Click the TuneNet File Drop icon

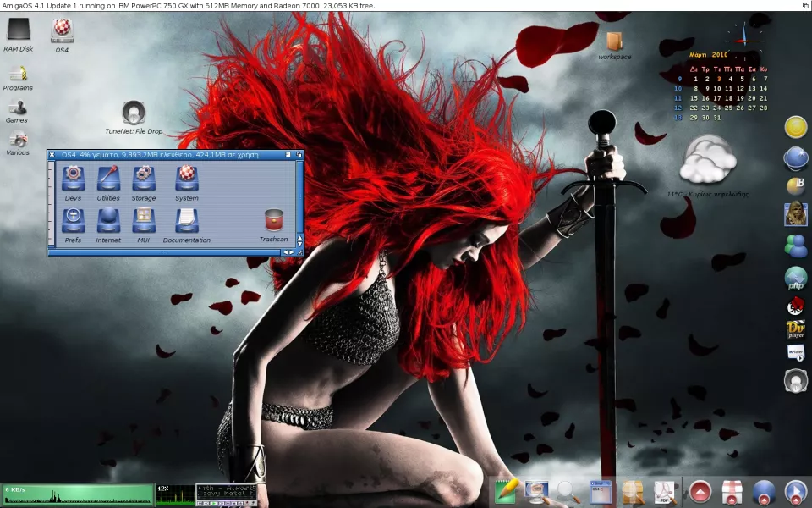133,113
